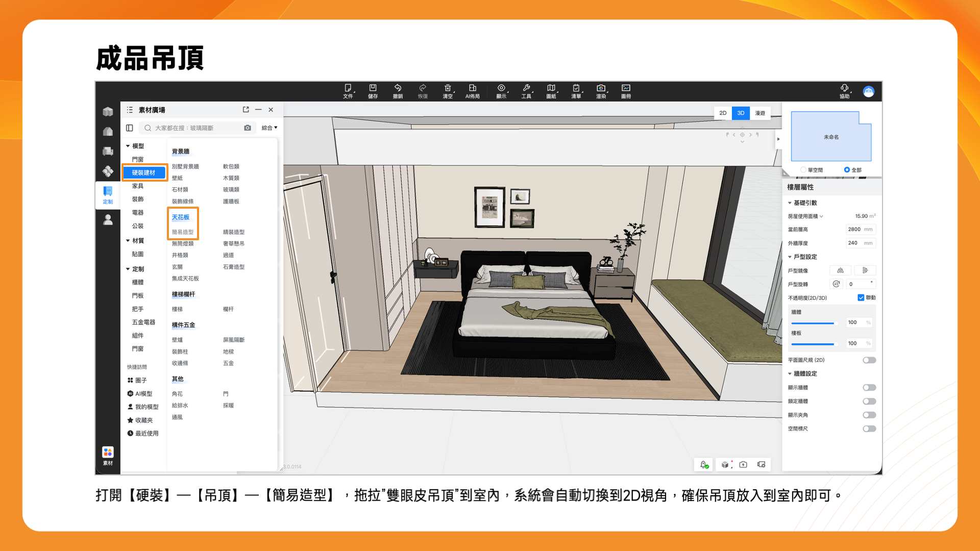The image size is (980, 551).
Task: Open the 清單 checklist icon
Action: tap(576, 88)
